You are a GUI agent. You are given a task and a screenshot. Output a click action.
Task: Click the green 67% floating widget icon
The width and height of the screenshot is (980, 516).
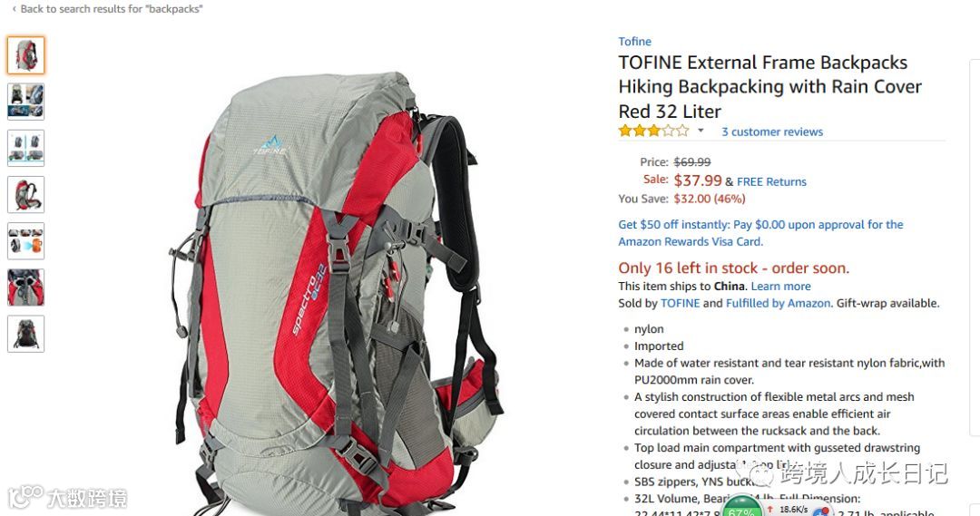tap(741, 506)
